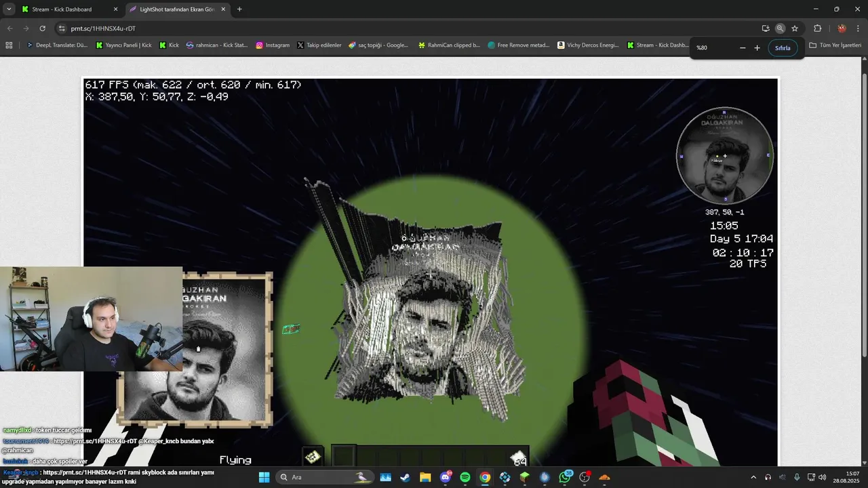868x488 pixels.
Task: Open File Explorer from the taskbar
Action: [425, 477]
